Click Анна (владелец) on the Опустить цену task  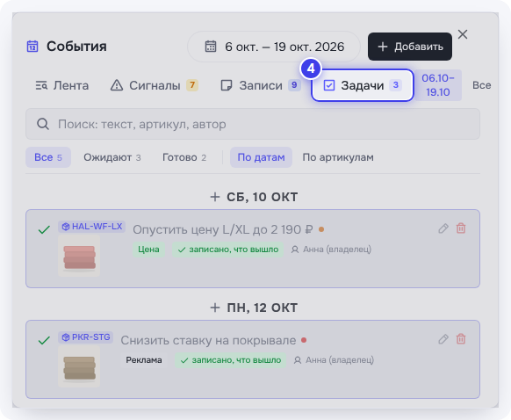[x=331, y=250]
